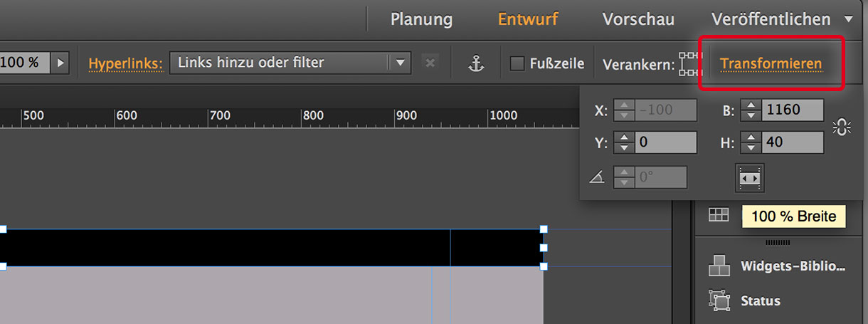The image size is (868, 324).
Task: Toggle the 100 % Breite resize button
Action: [x=749, y=178]
